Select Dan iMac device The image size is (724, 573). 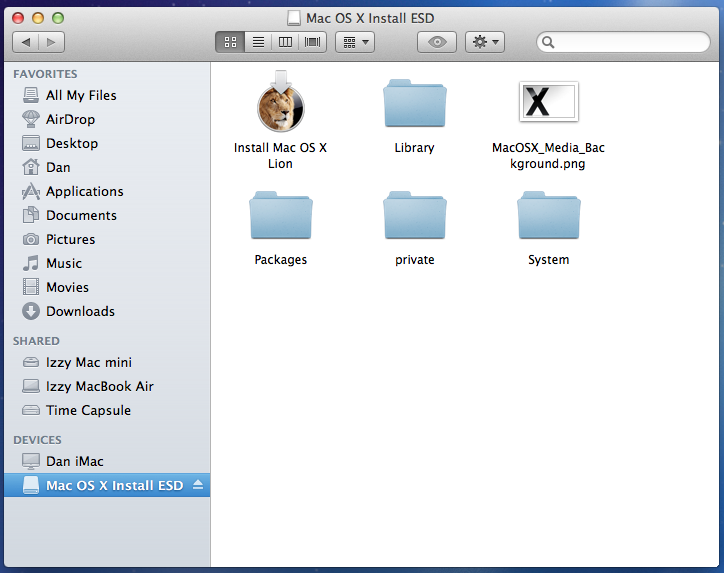(x=107, y=461)
